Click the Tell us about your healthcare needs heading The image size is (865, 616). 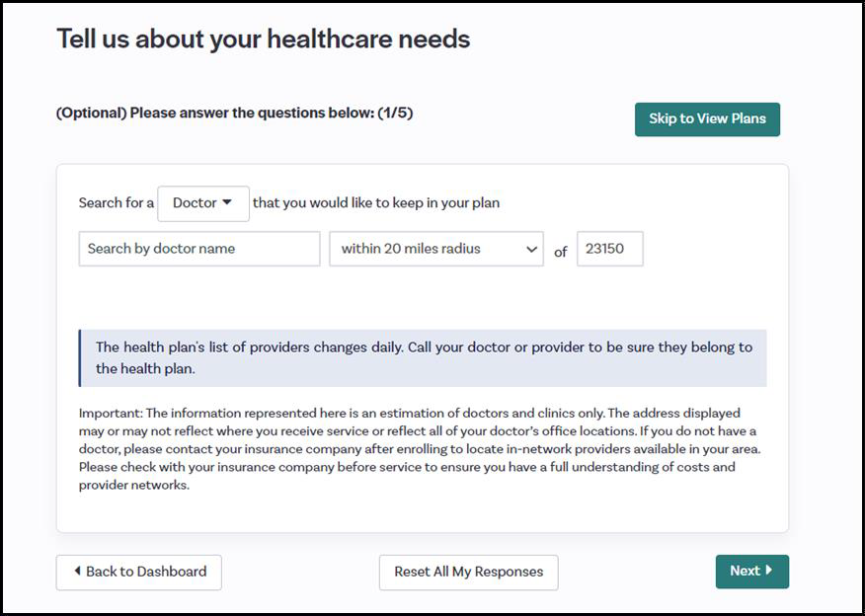263,39
